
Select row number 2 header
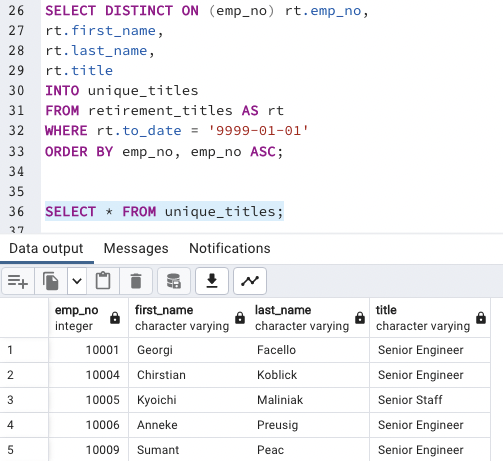[24, 375]
